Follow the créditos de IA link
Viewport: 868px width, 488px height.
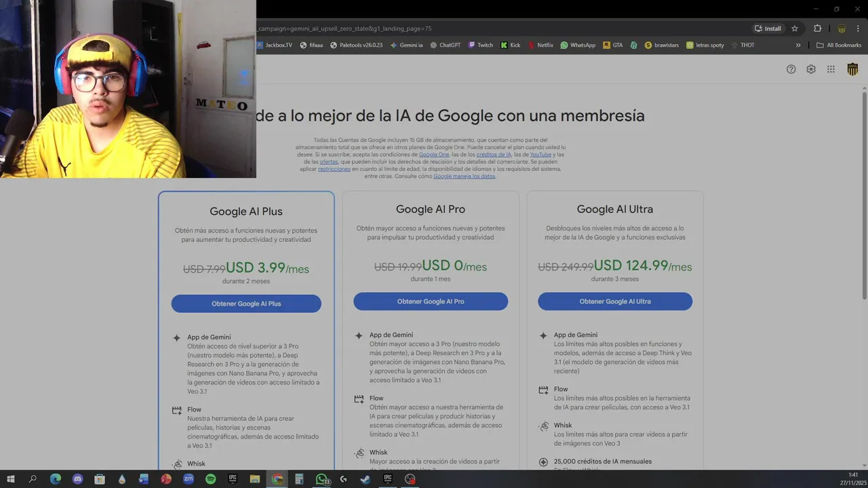[x=494, y=155]
